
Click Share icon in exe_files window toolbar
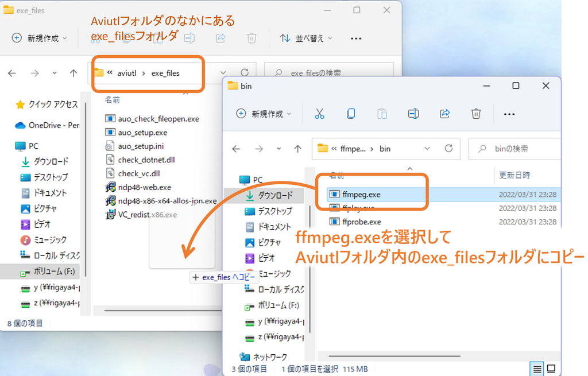pyautogui.click(x=220, y=38)
